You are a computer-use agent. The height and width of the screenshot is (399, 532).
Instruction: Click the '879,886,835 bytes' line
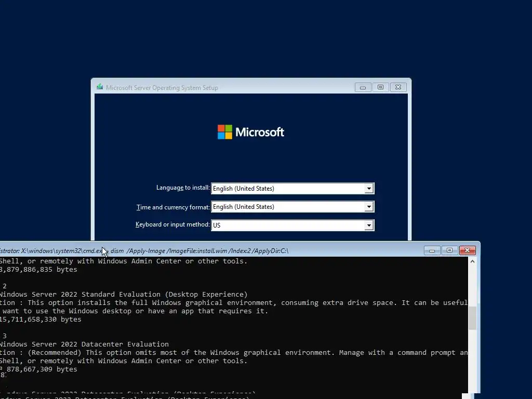[38, 270]
